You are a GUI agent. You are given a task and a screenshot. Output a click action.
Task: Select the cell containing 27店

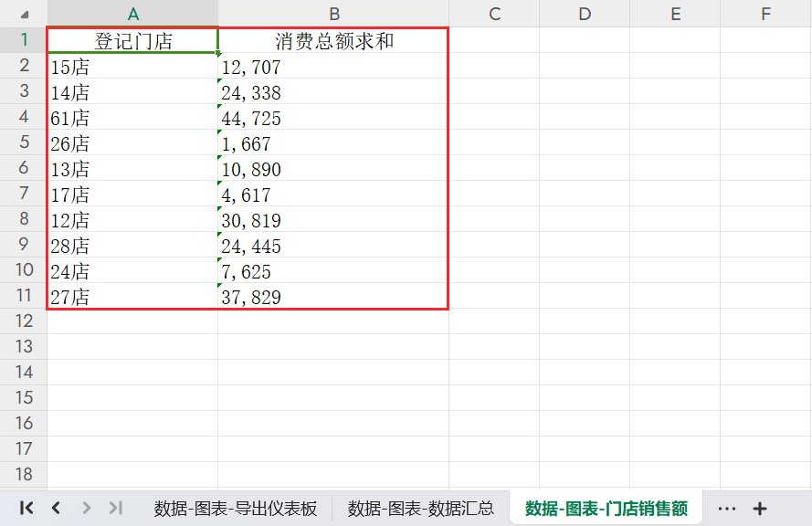[132, 296]
